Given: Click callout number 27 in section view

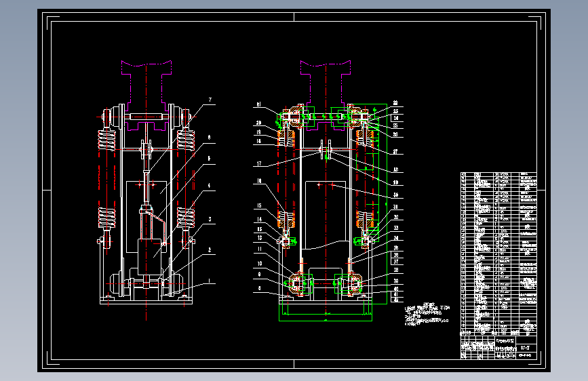Looking at the screenshot, I should coord(395,152).
